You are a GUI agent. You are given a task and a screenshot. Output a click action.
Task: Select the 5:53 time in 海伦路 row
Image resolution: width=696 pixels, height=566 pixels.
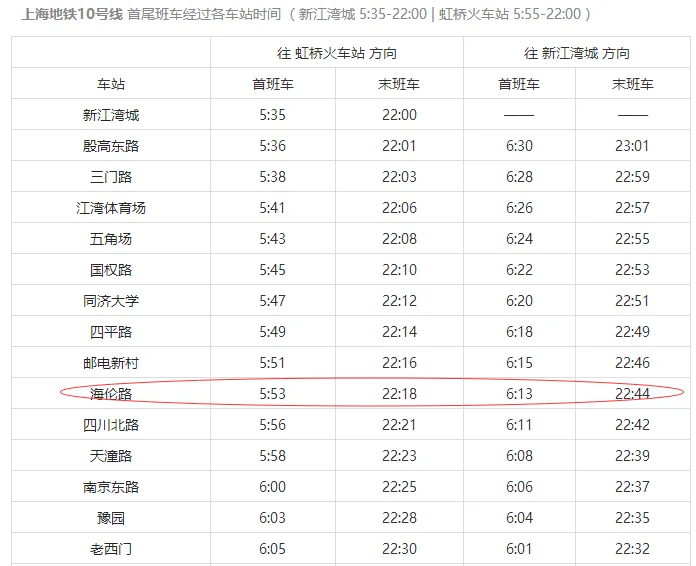pyautogui.click(x=273, y=394)
